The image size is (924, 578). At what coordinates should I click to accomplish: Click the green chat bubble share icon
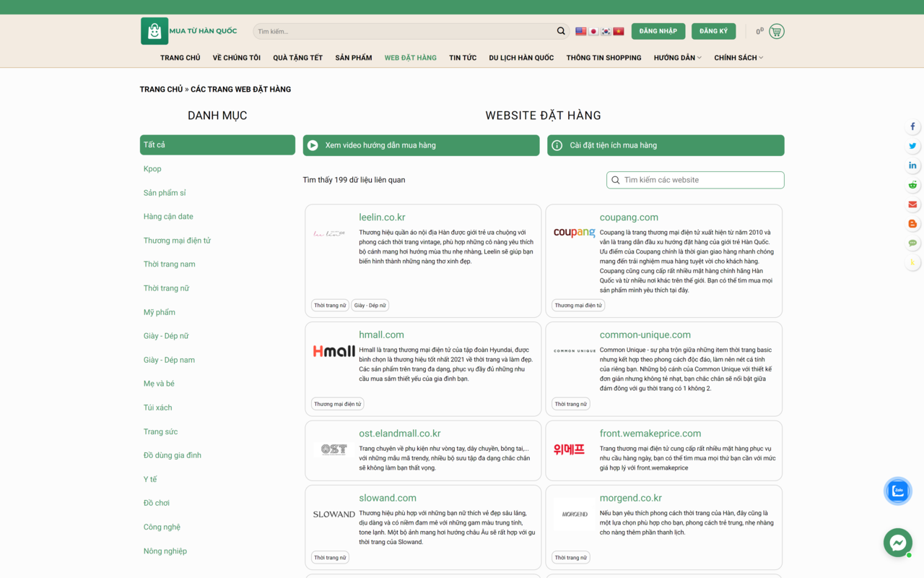[x=912, y=243]
